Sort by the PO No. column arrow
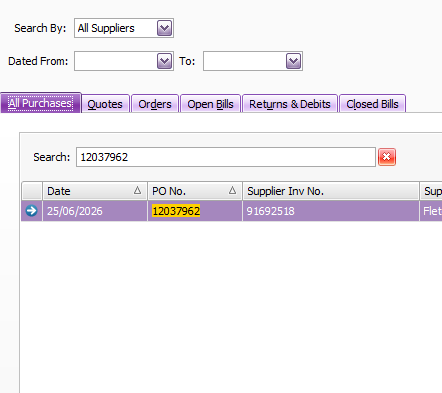442x393 pixels. tap(232, 191)
